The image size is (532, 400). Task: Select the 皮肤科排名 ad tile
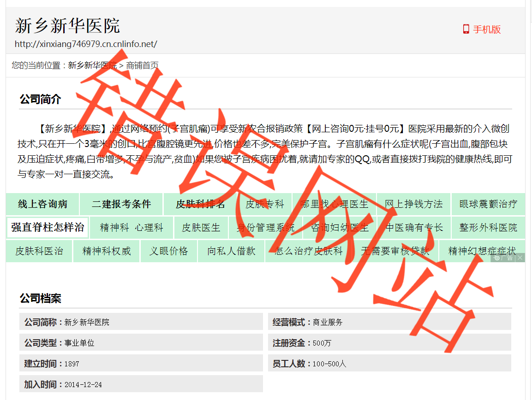coord(200,204)
